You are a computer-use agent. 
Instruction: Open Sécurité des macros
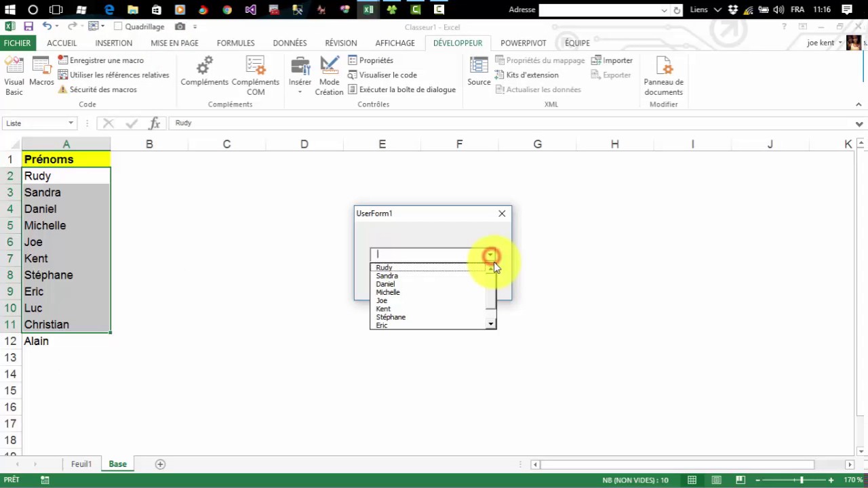(x=97, y=89)
